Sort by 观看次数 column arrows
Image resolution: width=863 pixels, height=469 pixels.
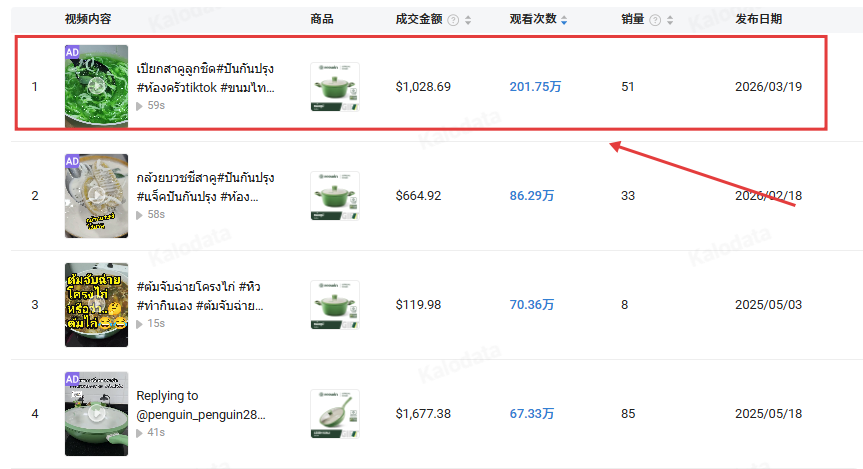point(564,20)
